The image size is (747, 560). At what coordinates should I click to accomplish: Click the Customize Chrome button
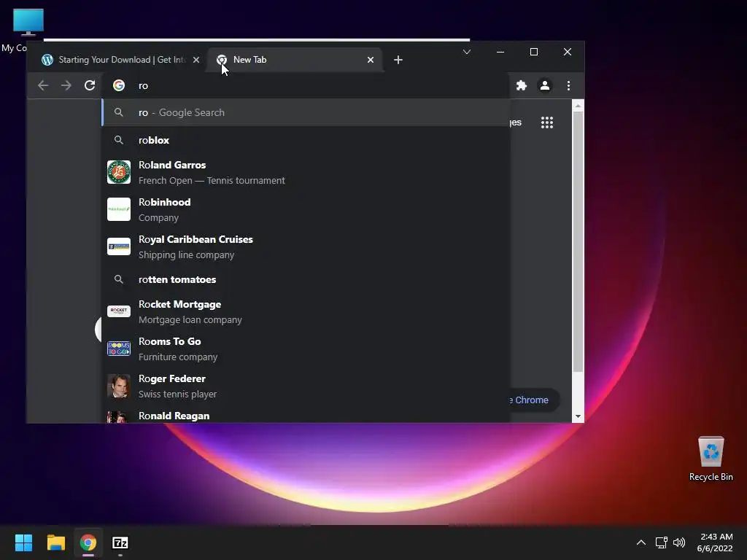533,400
